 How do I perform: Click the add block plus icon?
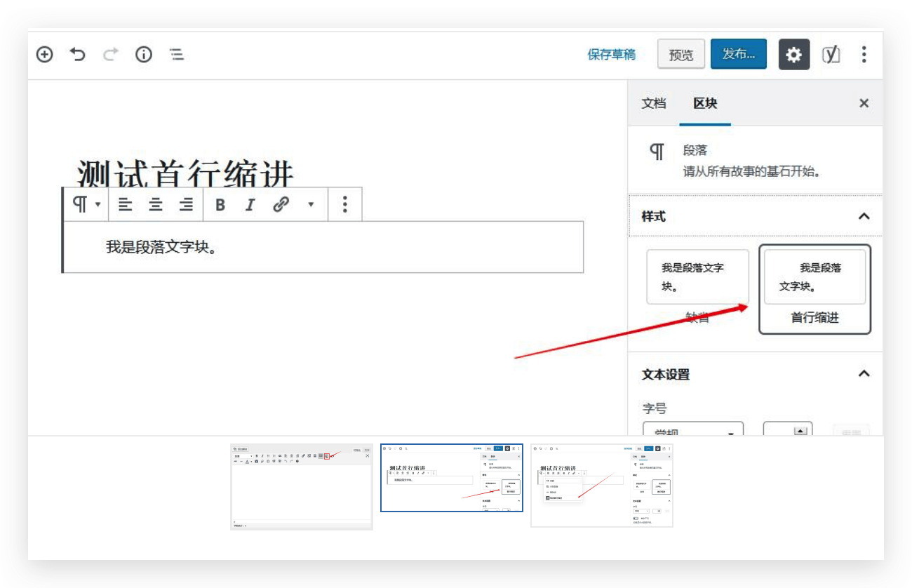44,55
